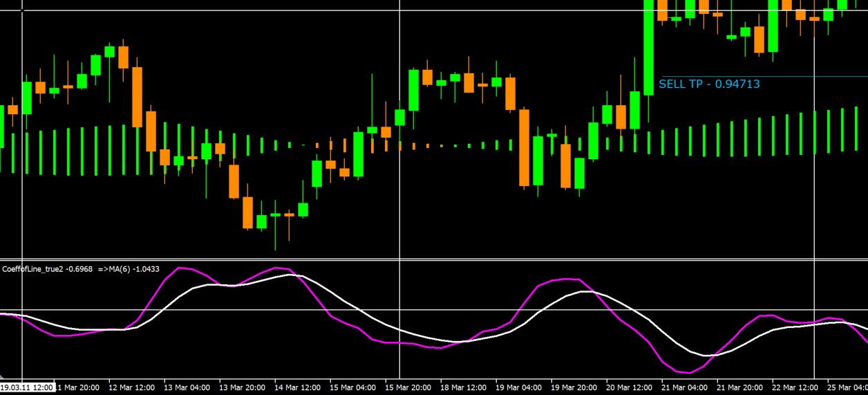Viewport: 868px width, 395px height.
Task: Click the 20 Mar 12:00 time label
Action: 630,388
